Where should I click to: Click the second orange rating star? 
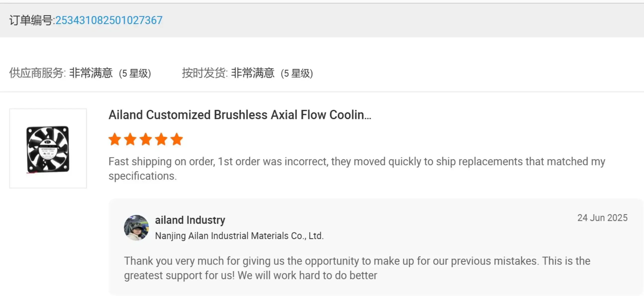[x=130, y=139]
